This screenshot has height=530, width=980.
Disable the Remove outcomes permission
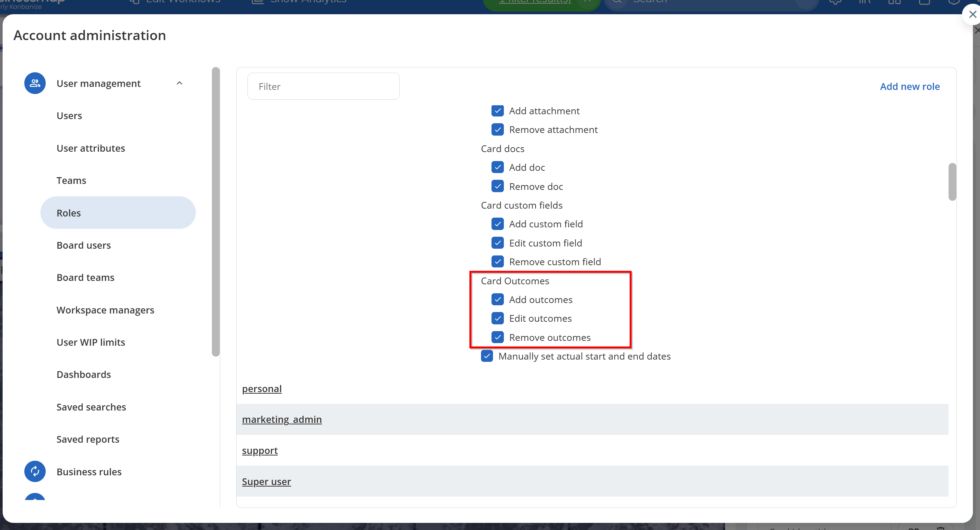[497, 337]
